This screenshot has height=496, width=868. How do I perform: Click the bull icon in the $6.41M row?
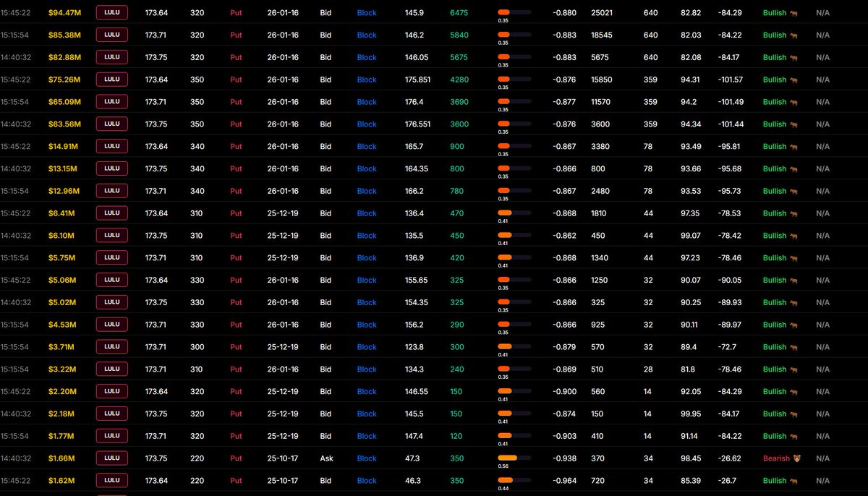pos(793,213)
